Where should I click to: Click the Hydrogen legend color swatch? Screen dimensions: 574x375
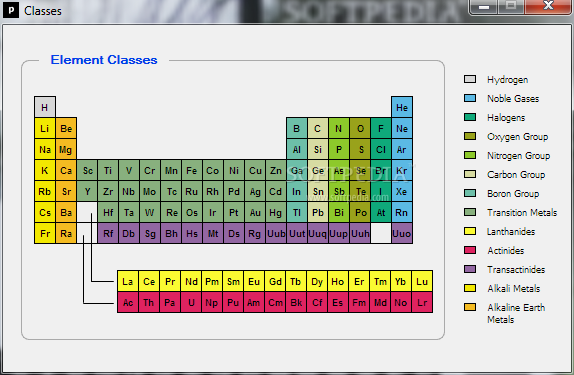[470, 79]
